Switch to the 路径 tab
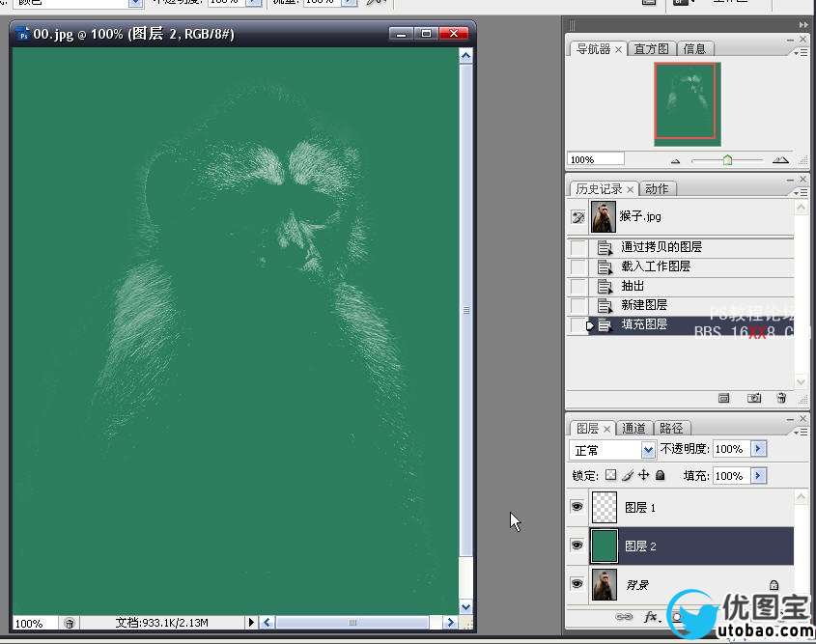This screenshot has width=816, height=644. pos(671,428)
